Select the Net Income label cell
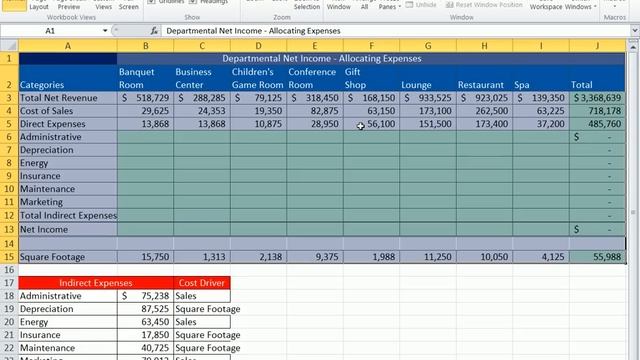Screen dimensions: 640x360 click(68, 229)
